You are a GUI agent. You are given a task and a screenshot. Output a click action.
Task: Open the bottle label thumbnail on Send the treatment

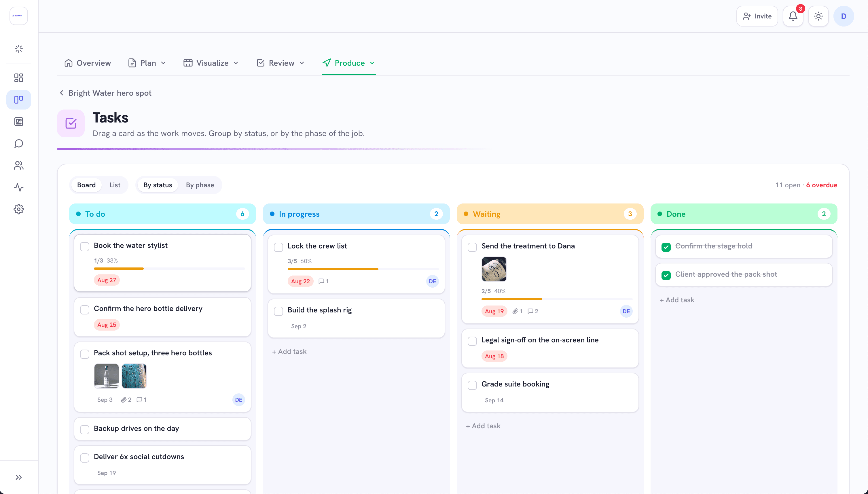coord(494,269)
